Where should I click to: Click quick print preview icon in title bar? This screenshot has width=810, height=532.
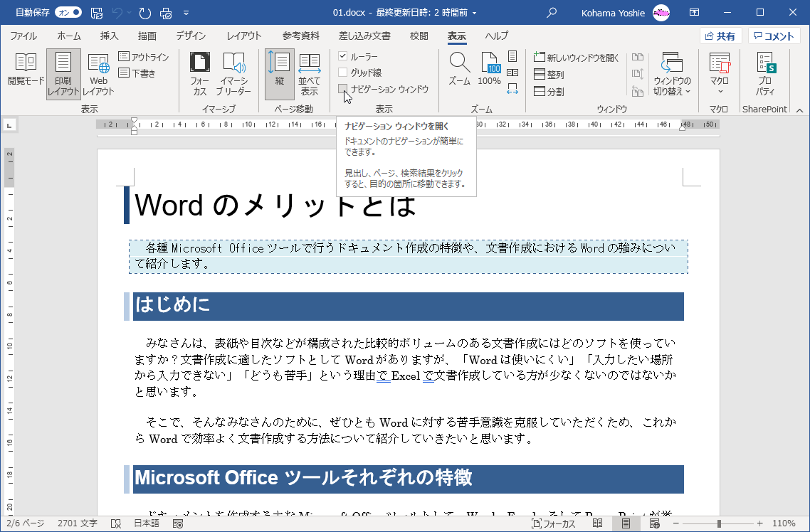point(167,13)
